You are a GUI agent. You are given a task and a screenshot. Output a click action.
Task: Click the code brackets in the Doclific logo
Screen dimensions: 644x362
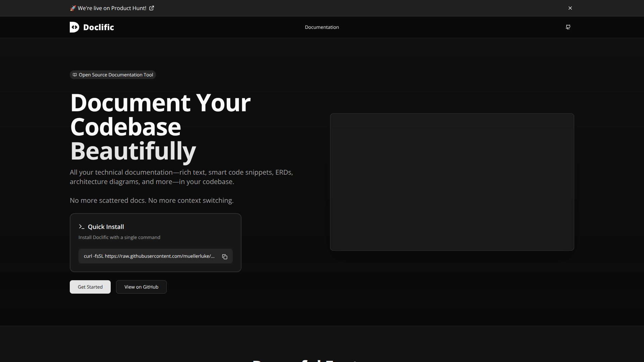[74, 27]
